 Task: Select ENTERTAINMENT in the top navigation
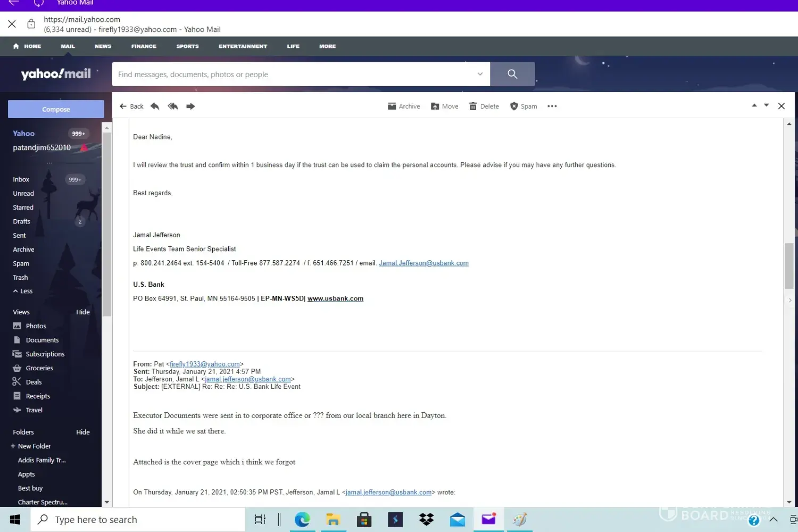click(243, 46)
